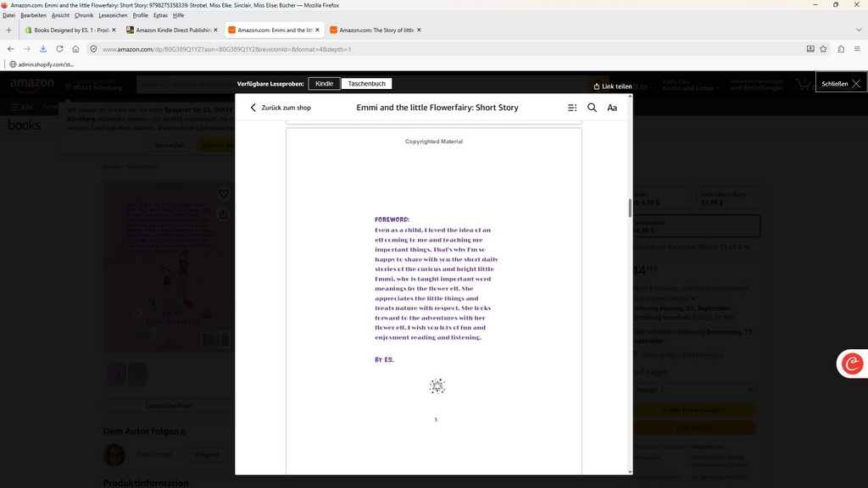Viewport: 868px width, 488px height.
Task: Expand the list-all-tabs dropdown arrow
Action: [x=859, y=30]
